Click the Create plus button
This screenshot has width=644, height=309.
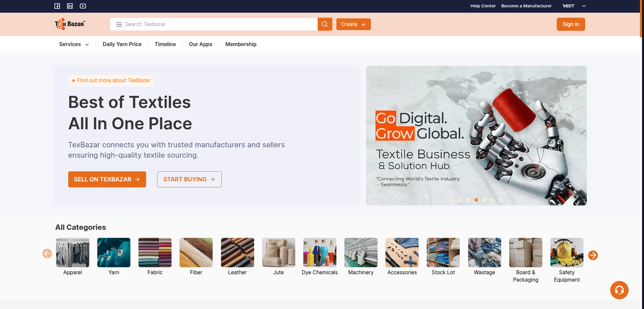353,24
